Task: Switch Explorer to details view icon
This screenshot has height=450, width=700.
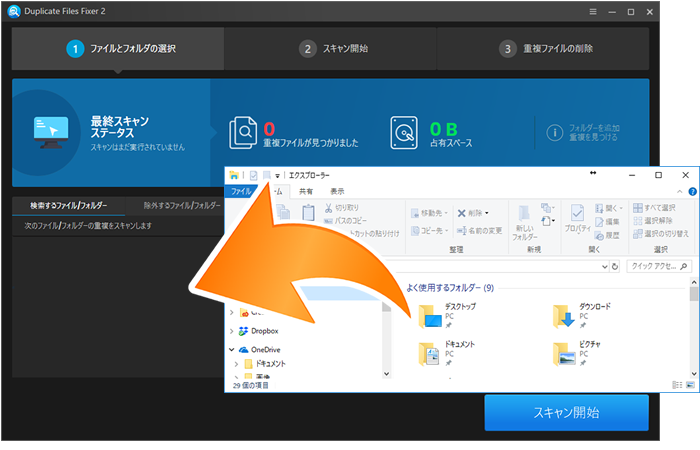Action: 677,385
